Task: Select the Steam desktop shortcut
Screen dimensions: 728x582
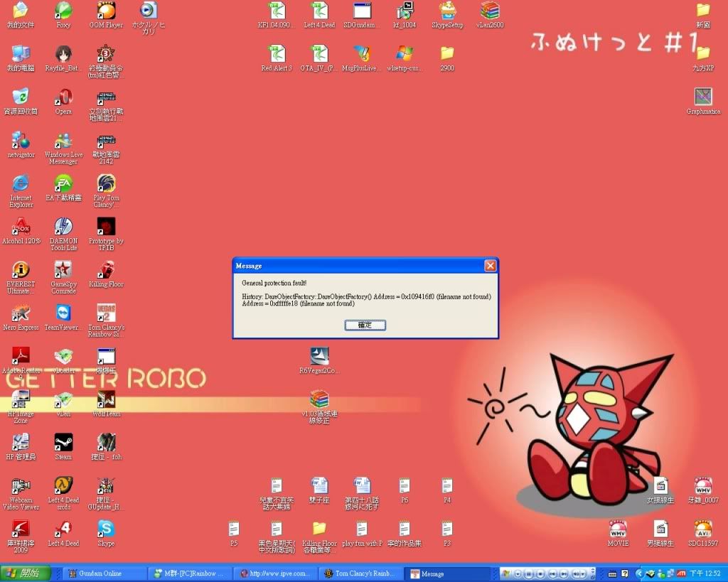Action: (63, 443)
